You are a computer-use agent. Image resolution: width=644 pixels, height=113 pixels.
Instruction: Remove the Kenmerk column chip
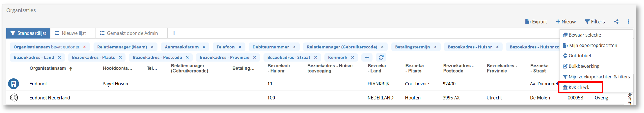pyautogui.click(x=352, y=57)
